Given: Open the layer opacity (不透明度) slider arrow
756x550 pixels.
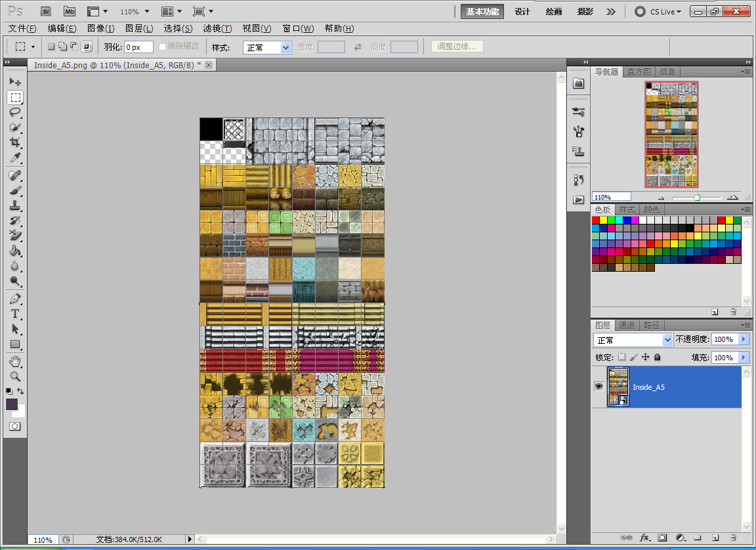Looking at the screenshot, I should click(744, 339).
